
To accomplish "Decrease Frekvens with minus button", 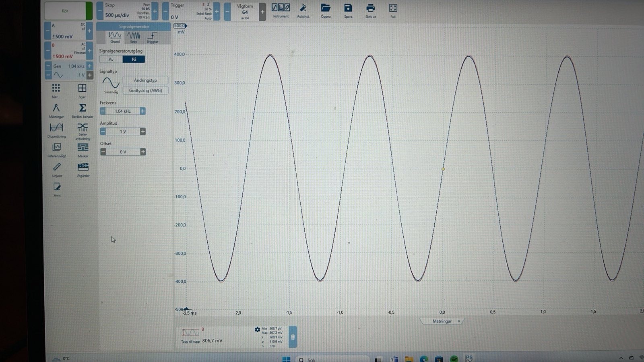I will tap(103, 111).
